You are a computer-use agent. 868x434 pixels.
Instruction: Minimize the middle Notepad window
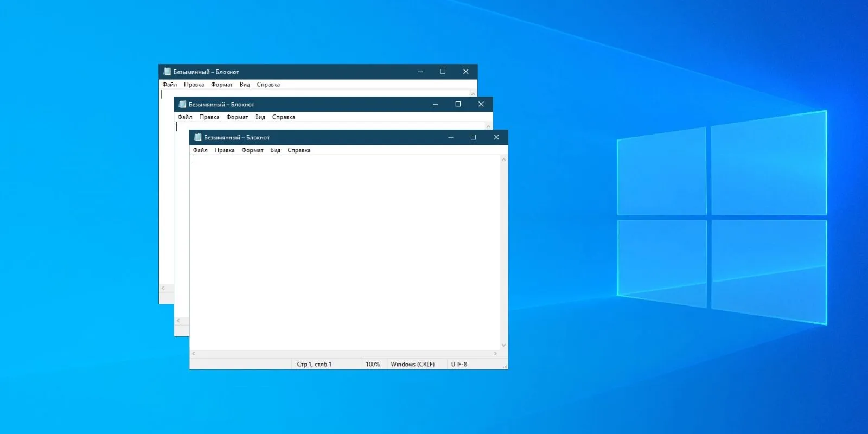(435, 104)
